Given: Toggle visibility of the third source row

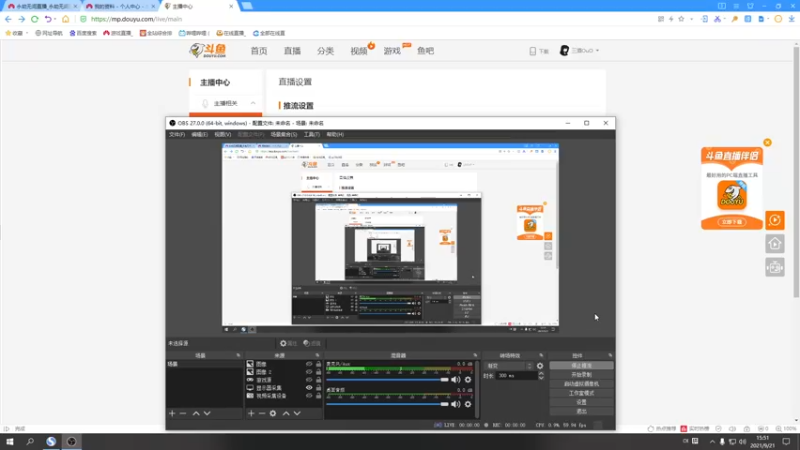Looking at the screenshot, I should (x=309, y=380).
